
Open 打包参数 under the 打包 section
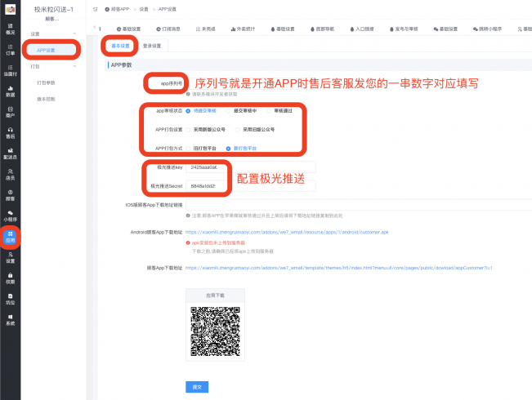tap(47, 82)
